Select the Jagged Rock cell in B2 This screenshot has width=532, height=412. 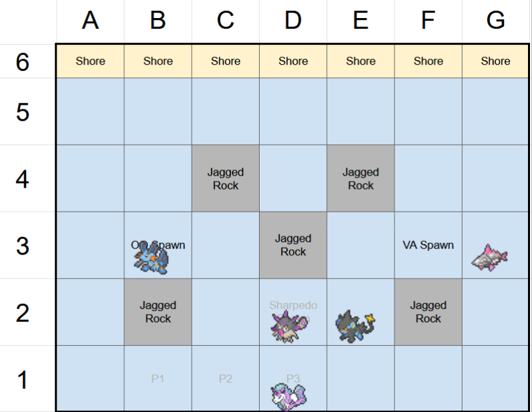click(x=158, y=312)
